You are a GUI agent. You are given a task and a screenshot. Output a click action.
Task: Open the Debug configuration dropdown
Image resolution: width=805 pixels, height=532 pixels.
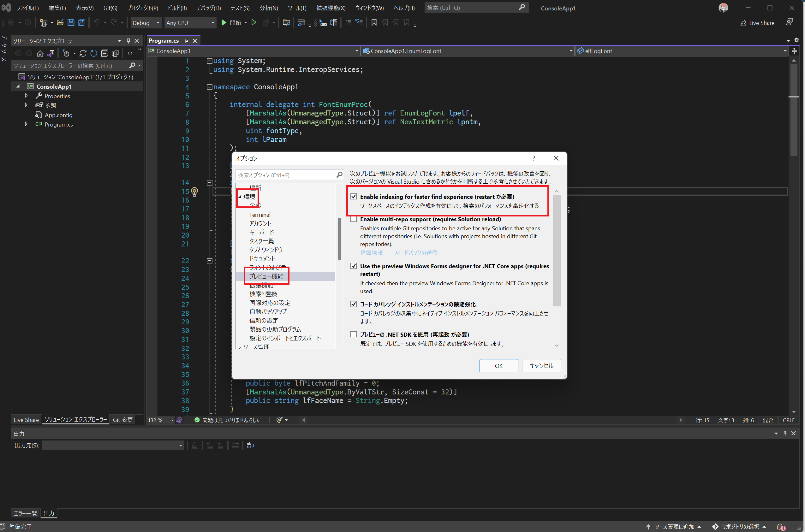tap(158, 23)
